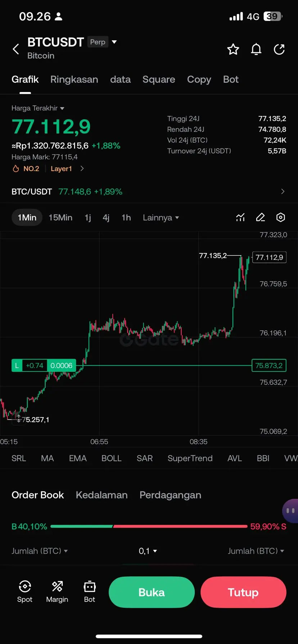Select 1h timeframe
The image size is (298, 644).
126,217
